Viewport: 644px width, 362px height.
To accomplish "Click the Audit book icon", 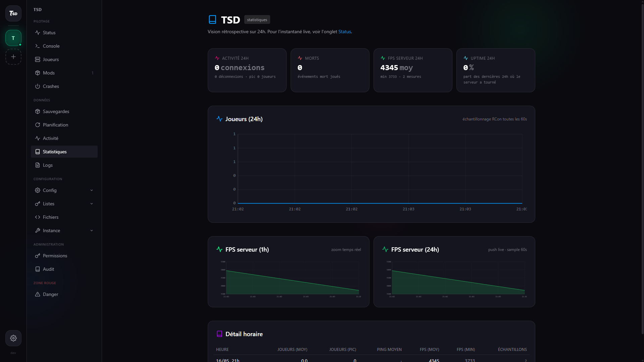I will coord(38,269).
